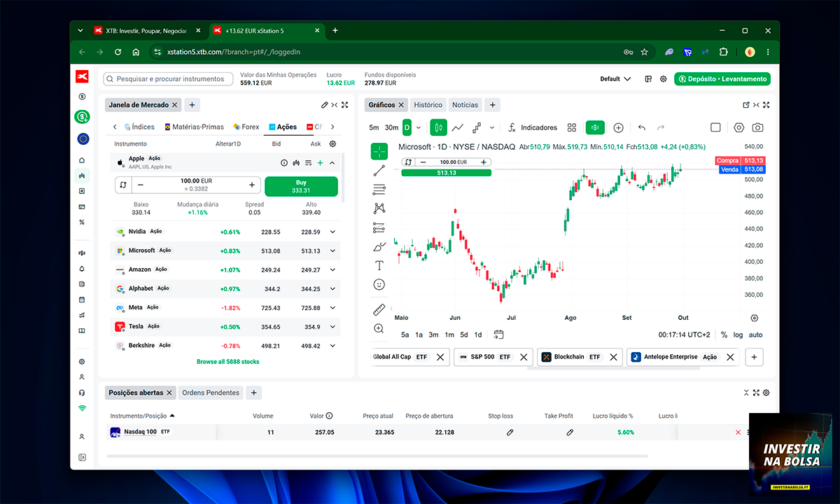This screenshot has width=840, height=504.
Task: Open notifications bell in left sidebar
Action: [x=82, y=268]
